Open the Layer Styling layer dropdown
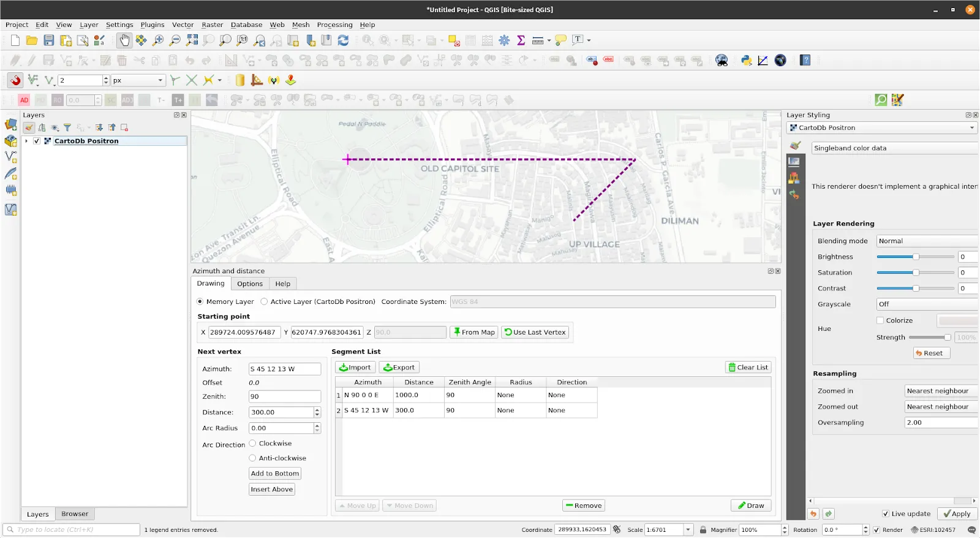This screenshot has width=980, height=538. [882, 128]
